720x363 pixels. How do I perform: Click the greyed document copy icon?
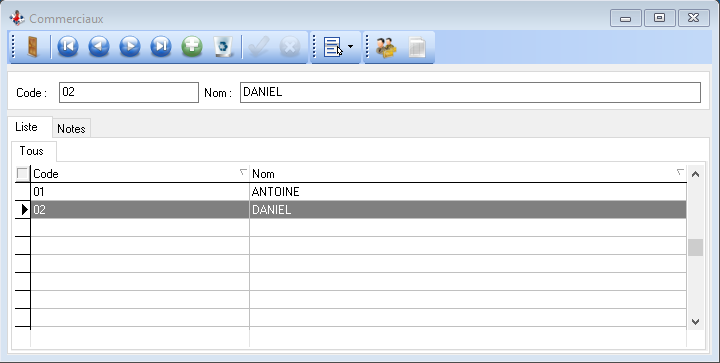click(x=417, y=47)
